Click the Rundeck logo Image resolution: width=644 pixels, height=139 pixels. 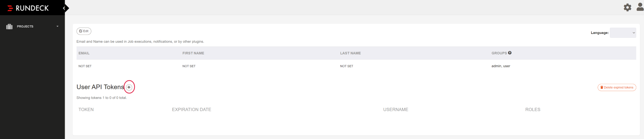pos(28,8)
